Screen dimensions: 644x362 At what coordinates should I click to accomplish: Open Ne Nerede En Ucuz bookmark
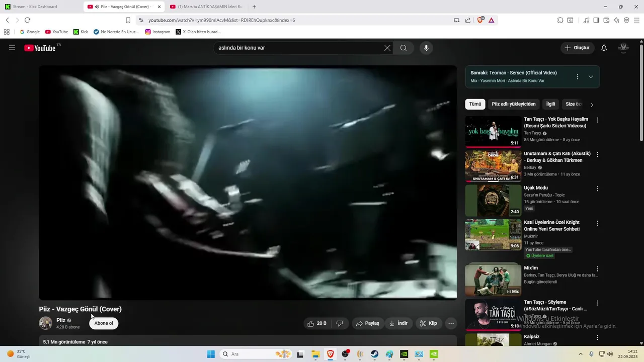pos(116,32)
